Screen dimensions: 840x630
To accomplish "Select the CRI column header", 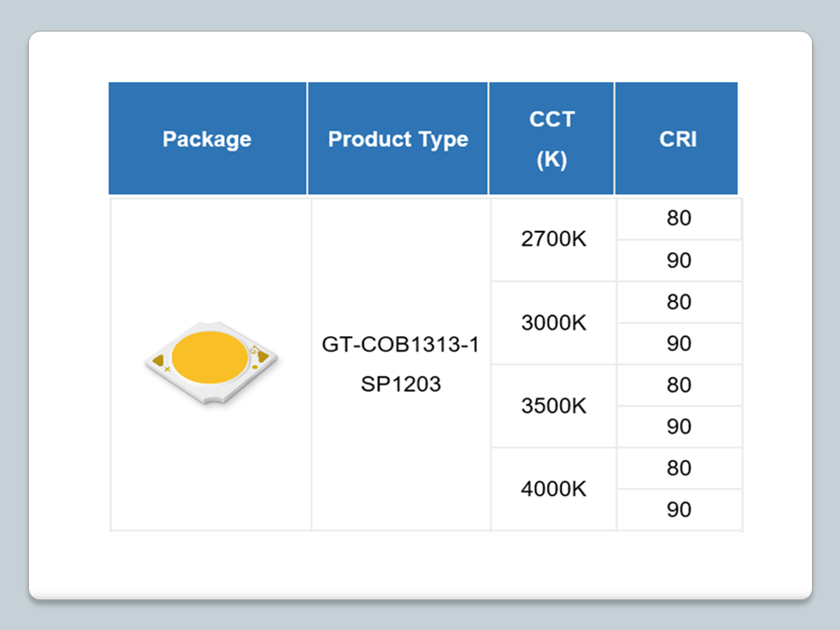I will click(x=677, y=139).
